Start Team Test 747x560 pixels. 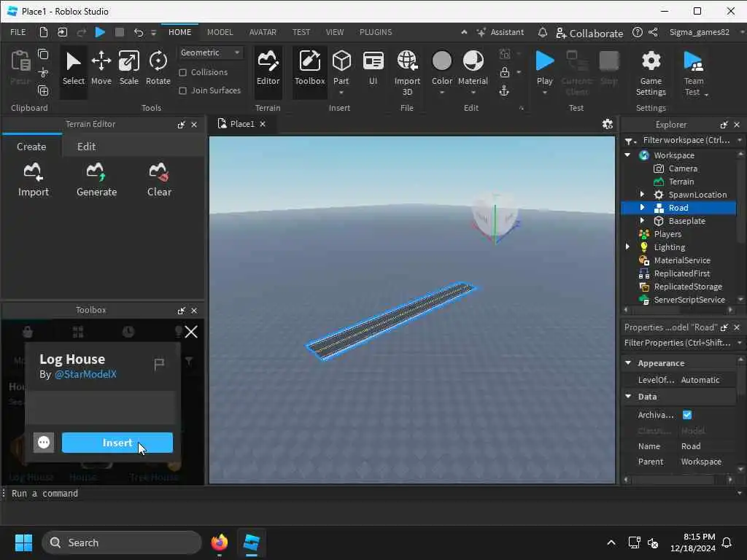(694, 72)
